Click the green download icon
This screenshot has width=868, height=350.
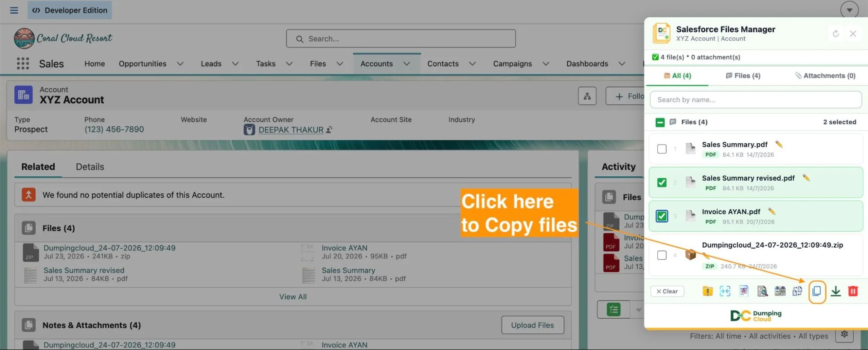[835, 291]
